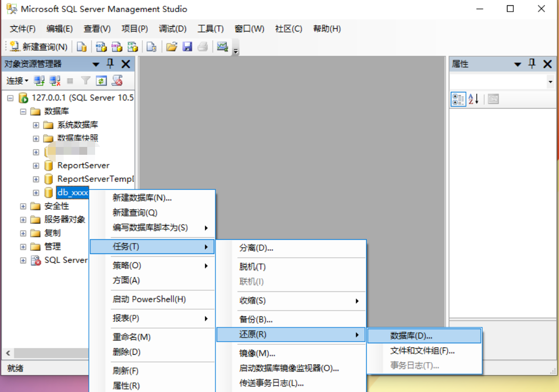Choose 新建查询(Q) from the context menu

click(152, 213)
